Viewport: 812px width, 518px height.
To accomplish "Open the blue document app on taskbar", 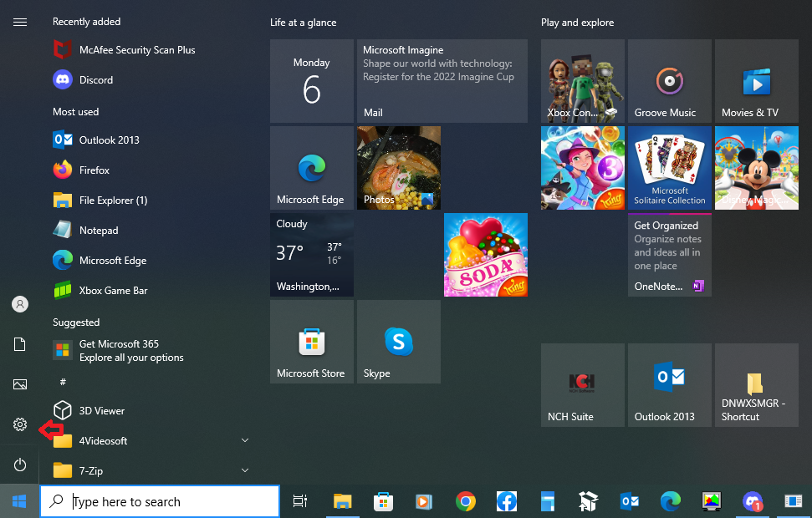I will [x=548, y=501].
